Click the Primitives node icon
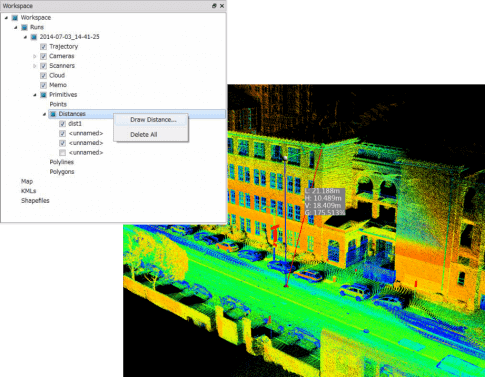The width and height of the screenshot is (485, 377). coord(43,95)
